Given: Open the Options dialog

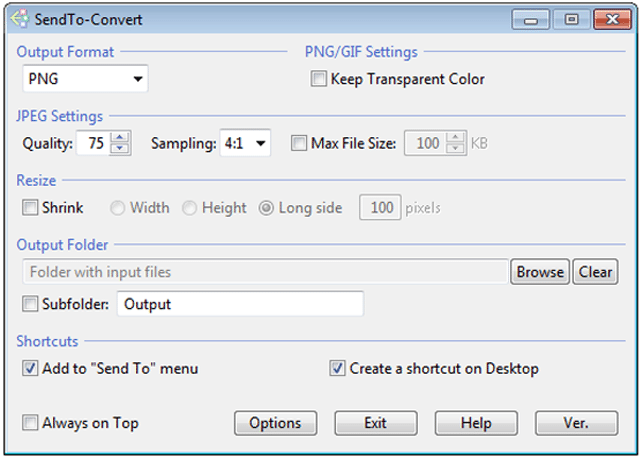Looking at the screenshot, I should pyautogui.click(x=276, y=423).
